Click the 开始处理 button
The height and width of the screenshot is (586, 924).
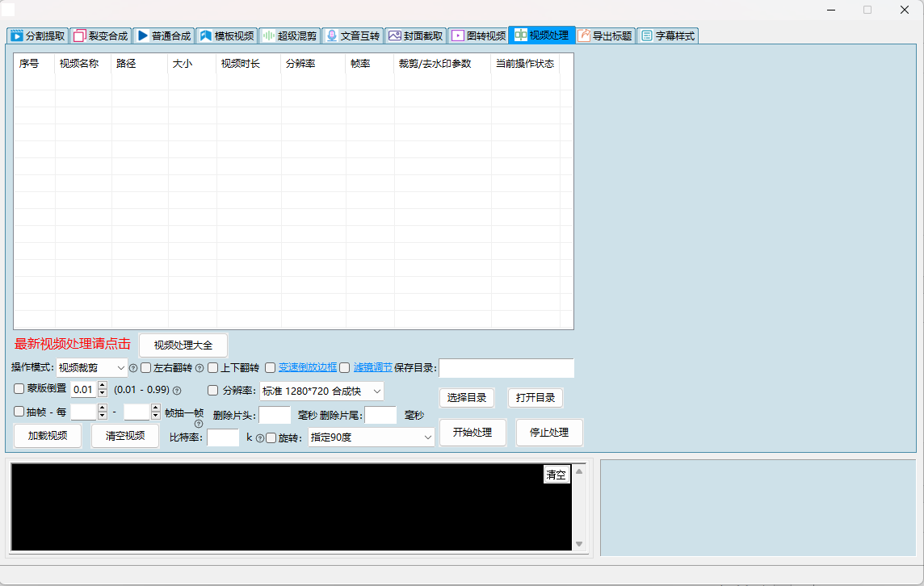click(472, 433)
